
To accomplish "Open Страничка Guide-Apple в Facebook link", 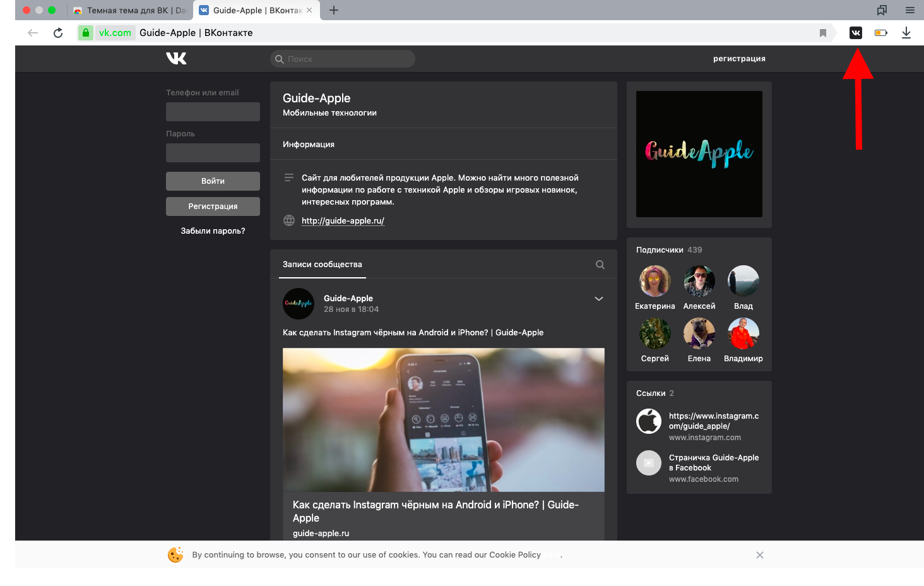I will pyautogui.click(x=714, y=463).
